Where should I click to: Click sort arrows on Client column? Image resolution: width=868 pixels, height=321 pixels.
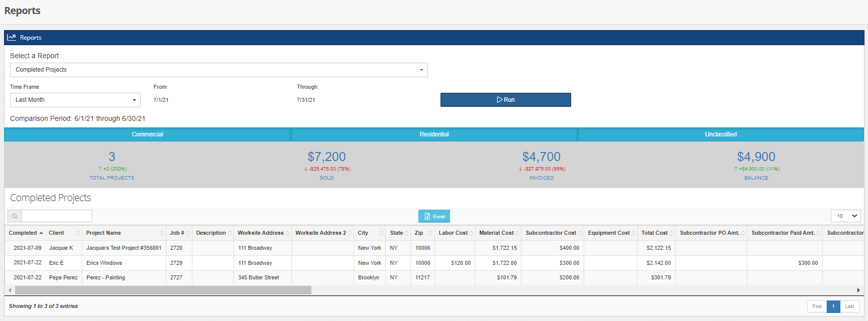coord(78,233)
